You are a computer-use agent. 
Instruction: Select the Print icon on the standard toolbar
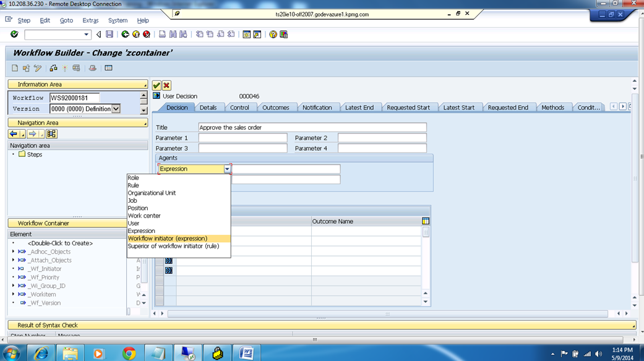point(161,35)
